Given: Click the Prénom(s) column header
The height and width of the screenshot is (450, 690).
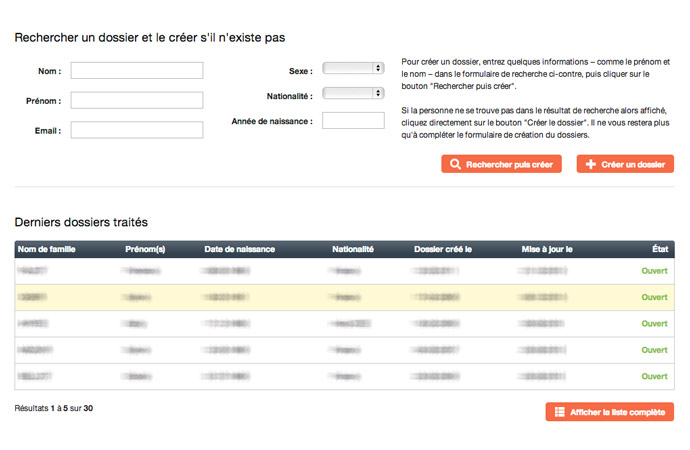Looking at the screenshot, I should tap(145, 249).
